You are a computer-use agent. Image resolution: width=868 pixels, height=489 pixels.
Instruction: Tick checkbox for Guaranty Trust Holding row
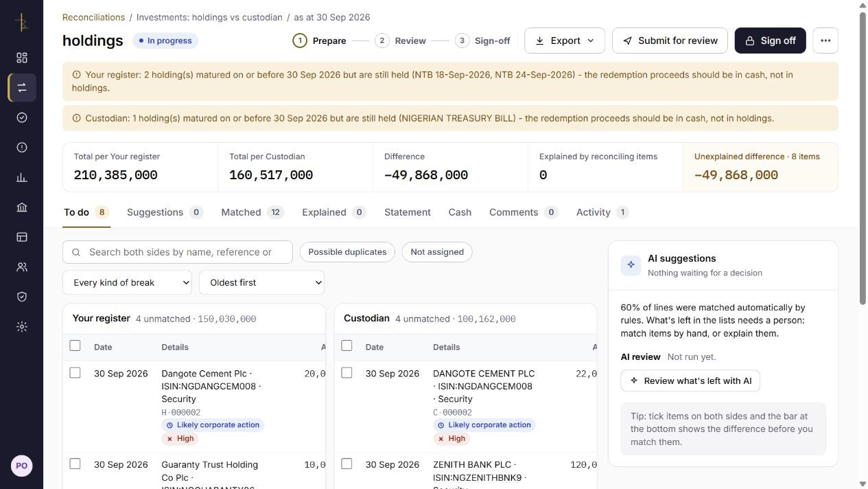tap(75, 464)
